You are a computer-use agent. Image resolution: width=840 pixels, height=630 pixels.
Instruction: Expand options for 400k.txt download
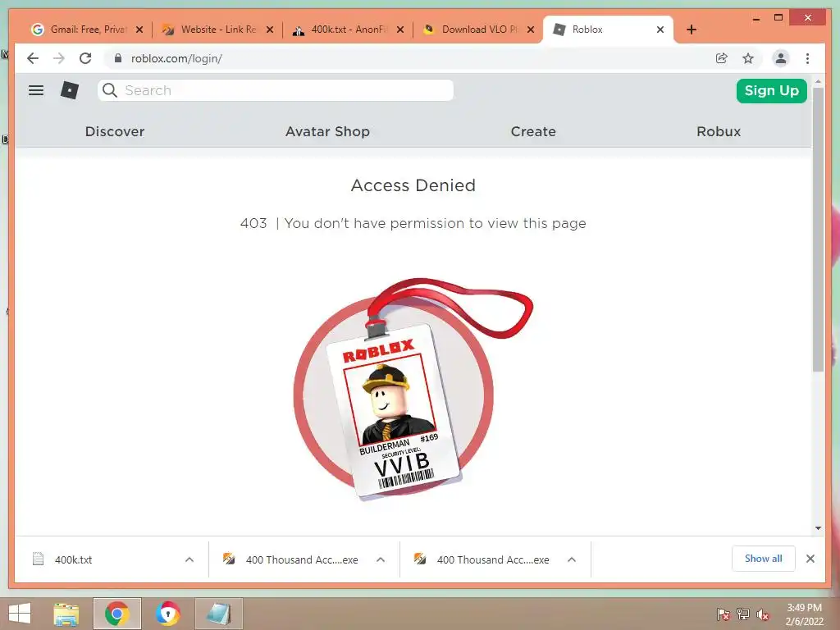click(189, 559)
